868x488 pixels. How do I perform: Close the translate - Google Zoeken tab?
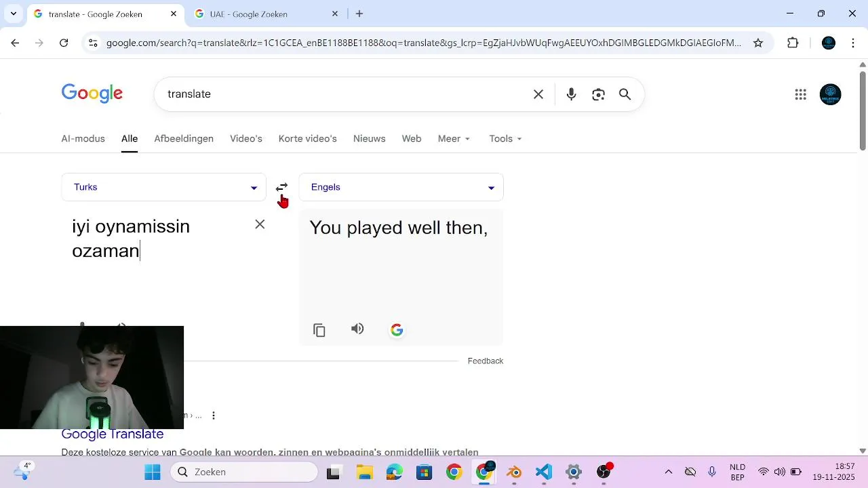(174, 14)
